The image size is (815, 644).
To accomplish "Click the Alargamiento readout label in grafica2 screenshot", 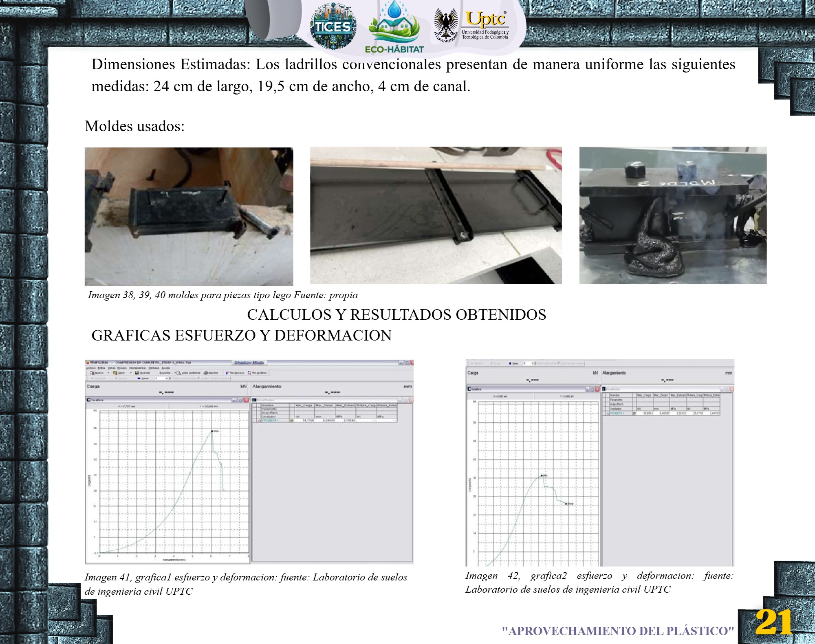I will [614, 373].
